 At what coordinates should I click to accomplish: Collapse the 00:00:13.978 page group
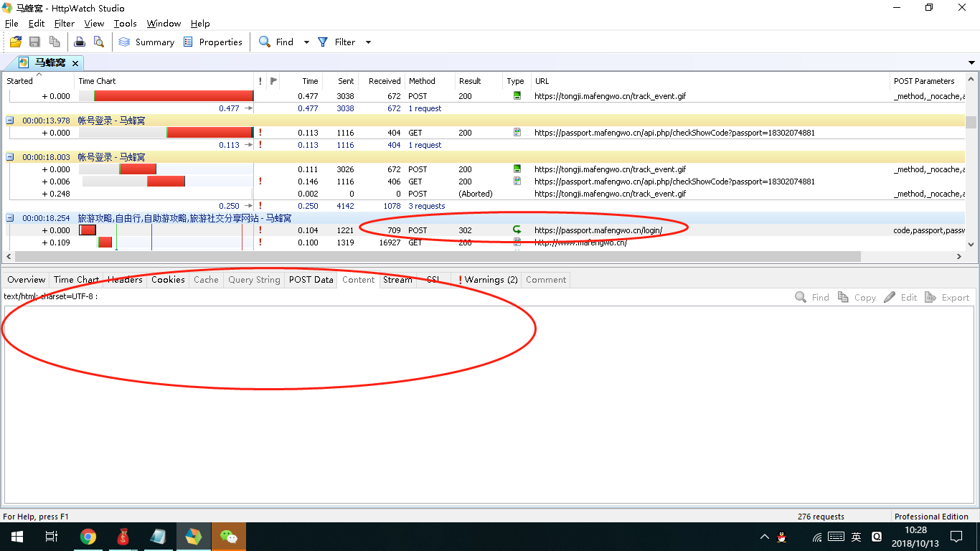coord(10,121)
